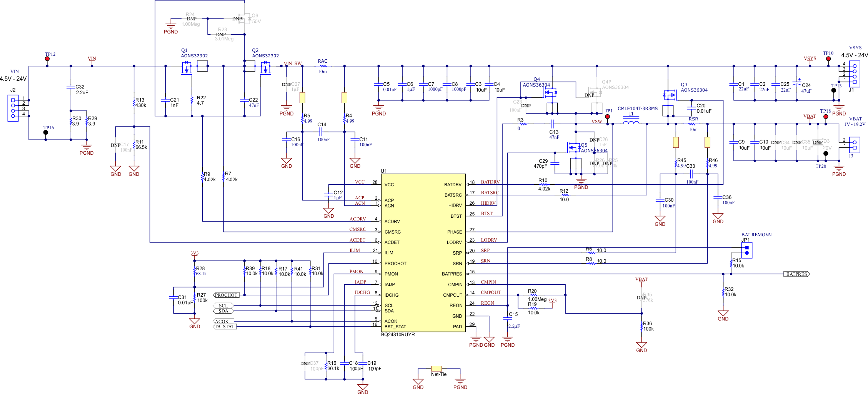Click the red 'REGN' net label
This screenshot has width=868, height=394.
tap(487, 303)
